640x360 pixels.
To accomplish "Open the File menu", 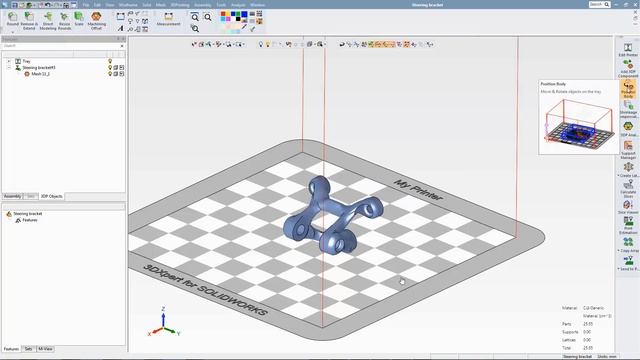I will click(86, 5).
